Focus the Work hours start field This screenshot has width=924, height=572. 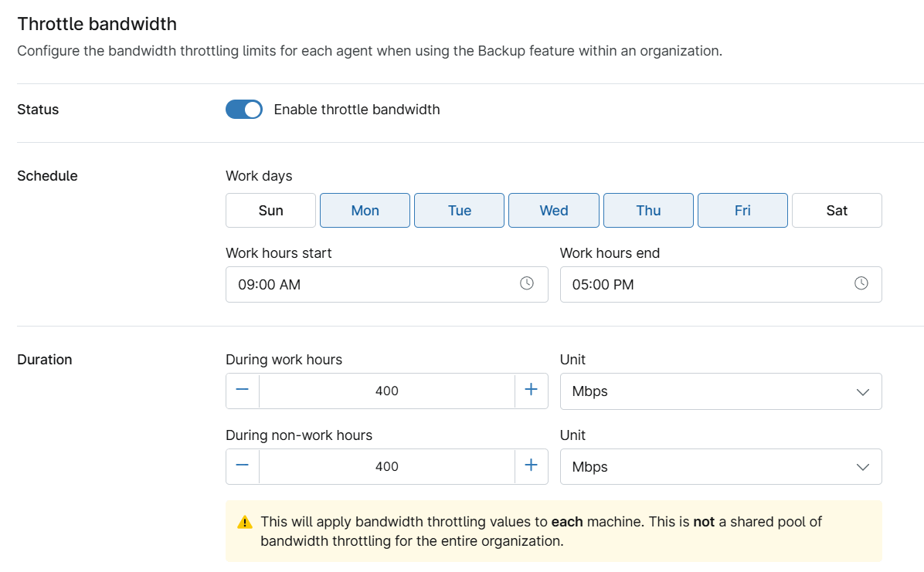(371, 284)
